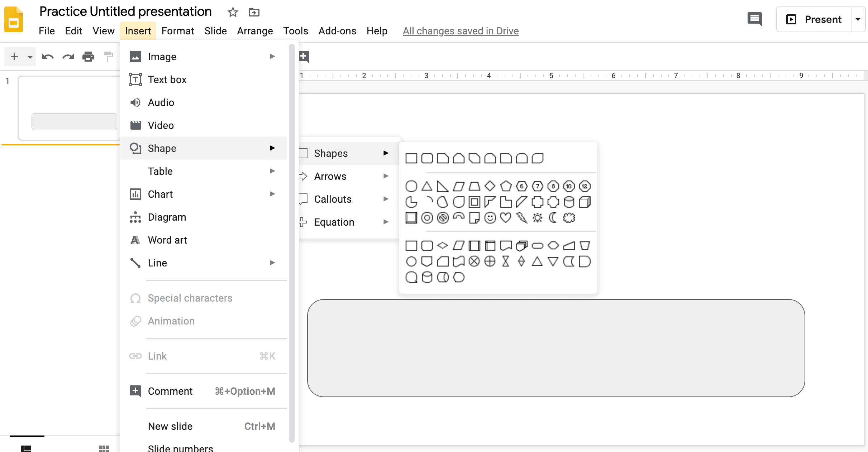
Task: Select the rounded rectangle on slide canvas
Action: (556, 348)
